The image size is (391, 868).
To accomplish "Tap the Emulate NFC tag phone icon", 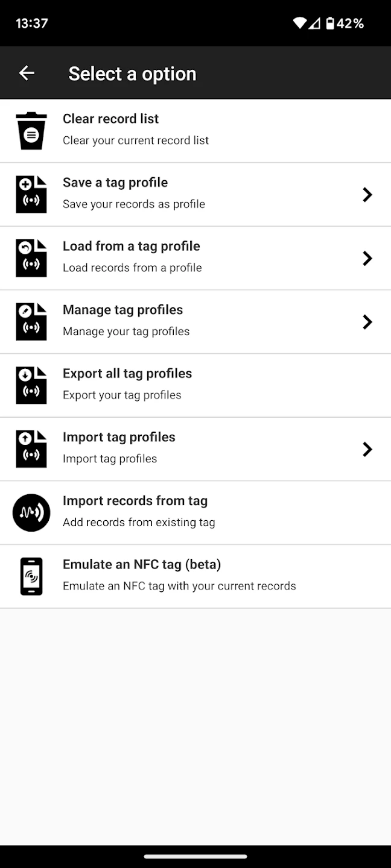I will click(x=31, y=576).
